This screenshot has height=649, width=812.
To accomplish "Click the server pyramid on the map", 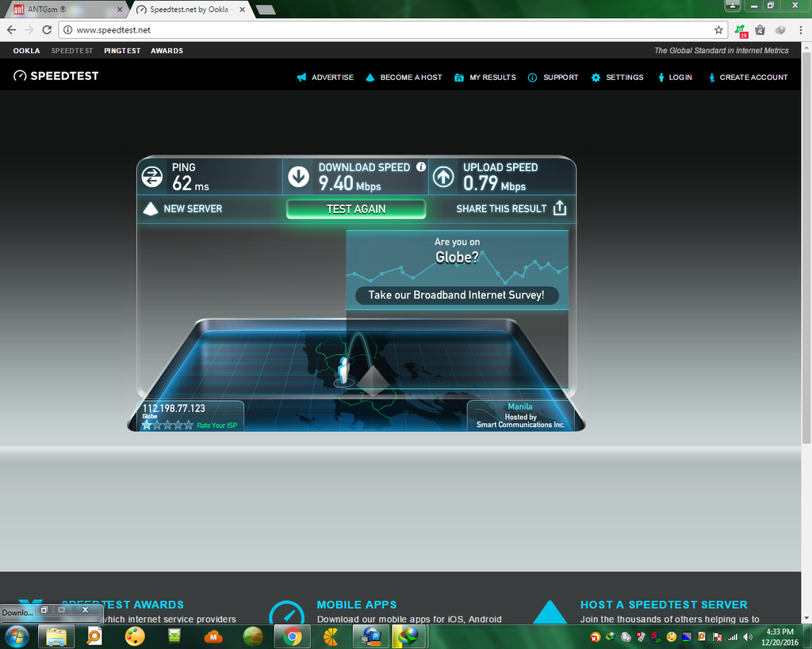I will coord(373,381).
